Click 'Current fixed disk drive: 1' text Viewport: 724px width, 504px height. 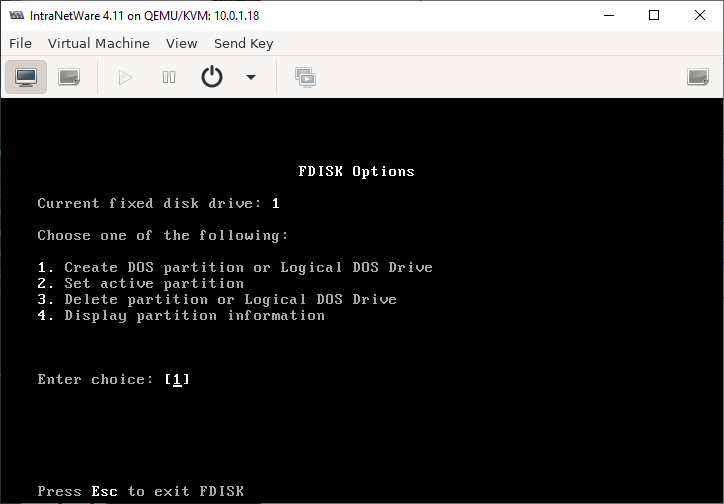coord(158,204)
